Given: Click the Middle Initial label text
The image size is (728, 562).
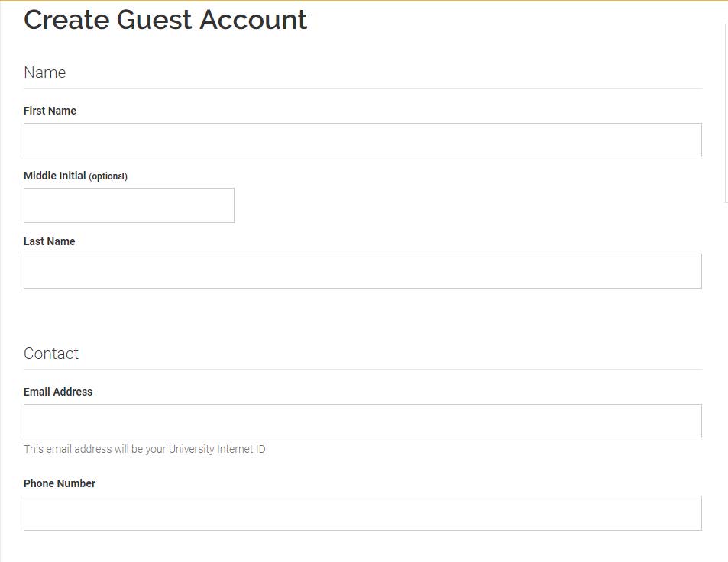Looking at the screenshot, I should tap(54, 175).
